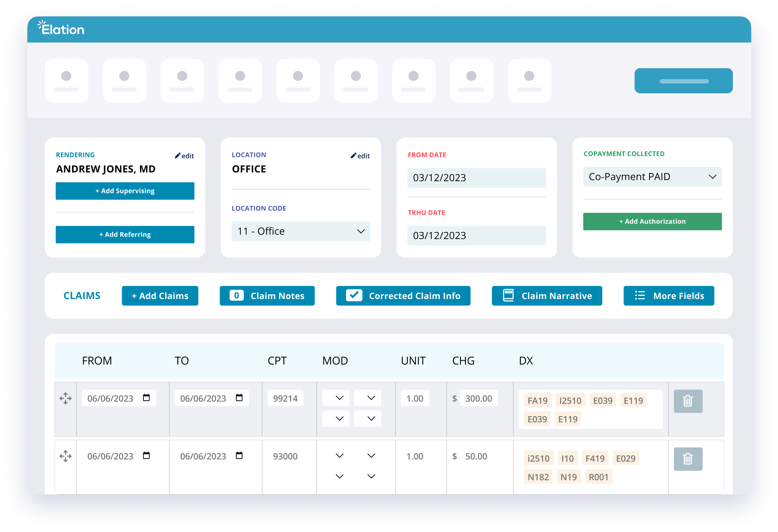This screenshot has width=778, height=532.
Task: Click the pencil edit icon for Location
Action: [x=354, y=156]
